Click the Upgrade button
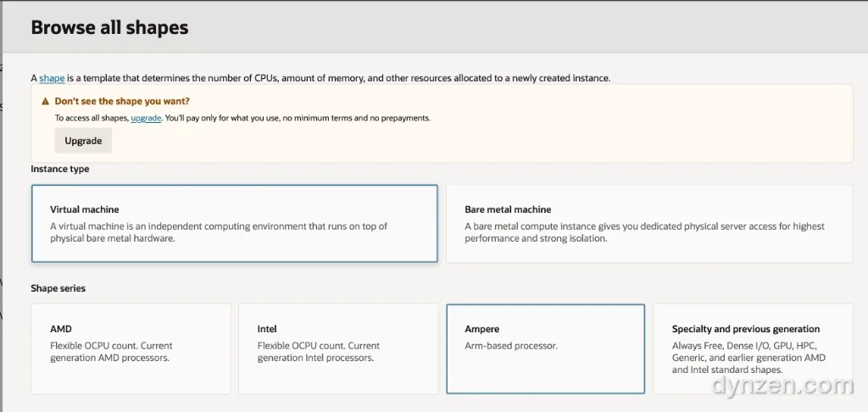868x412 pixels. pyautogui.click(x=83, y=141)
